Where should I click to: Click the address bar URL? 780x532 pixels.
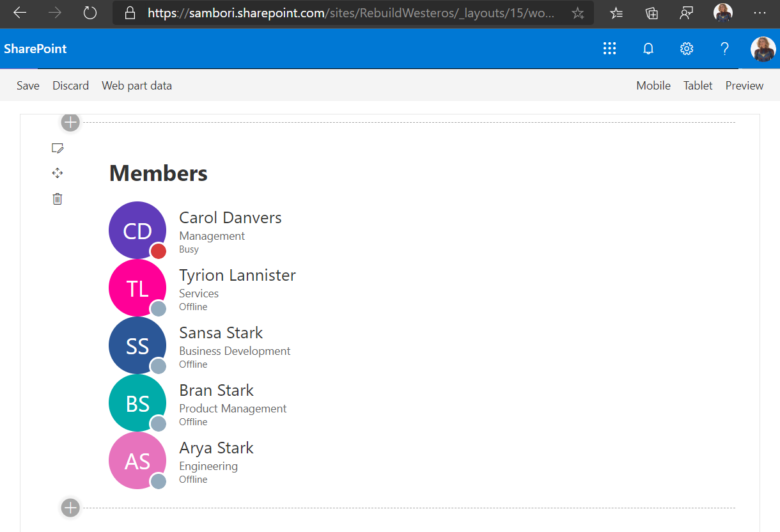[x=352, y=13]
